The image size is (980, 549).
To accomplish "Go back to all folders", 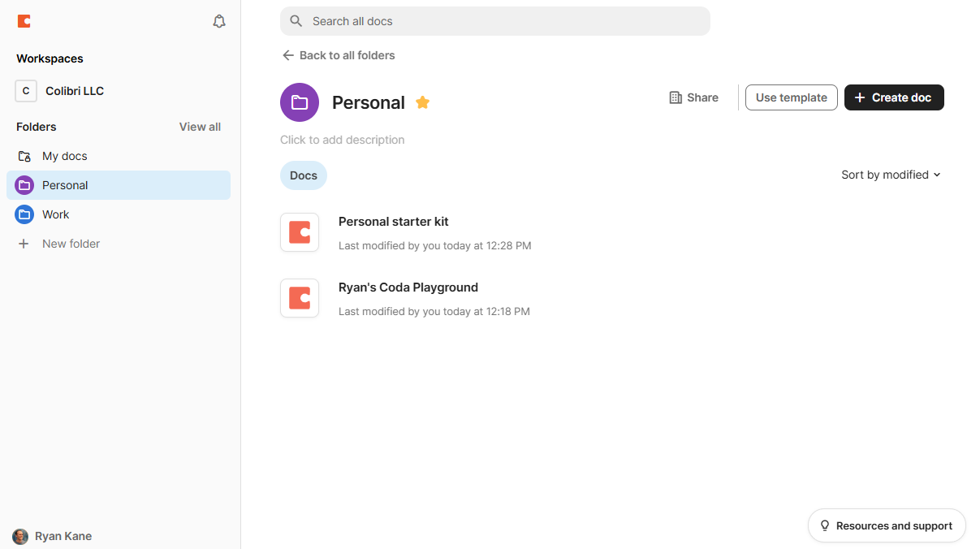I will coord(339,55).
